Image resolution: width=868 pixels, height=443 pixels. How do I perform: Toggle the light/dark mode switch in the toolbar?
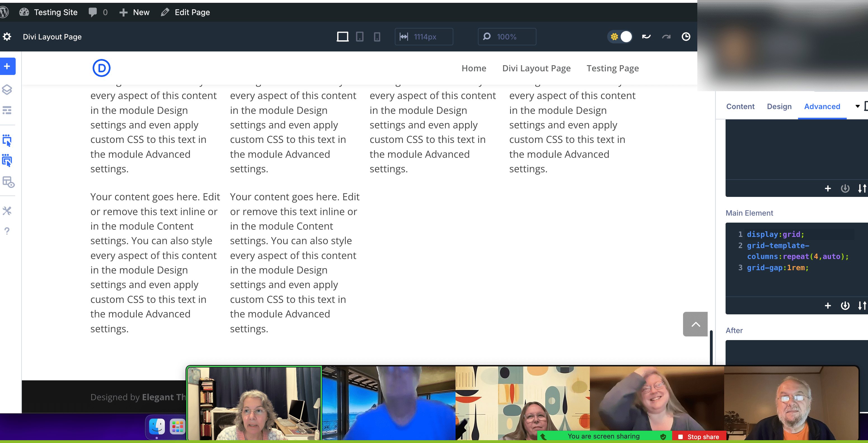pos(620,36)
